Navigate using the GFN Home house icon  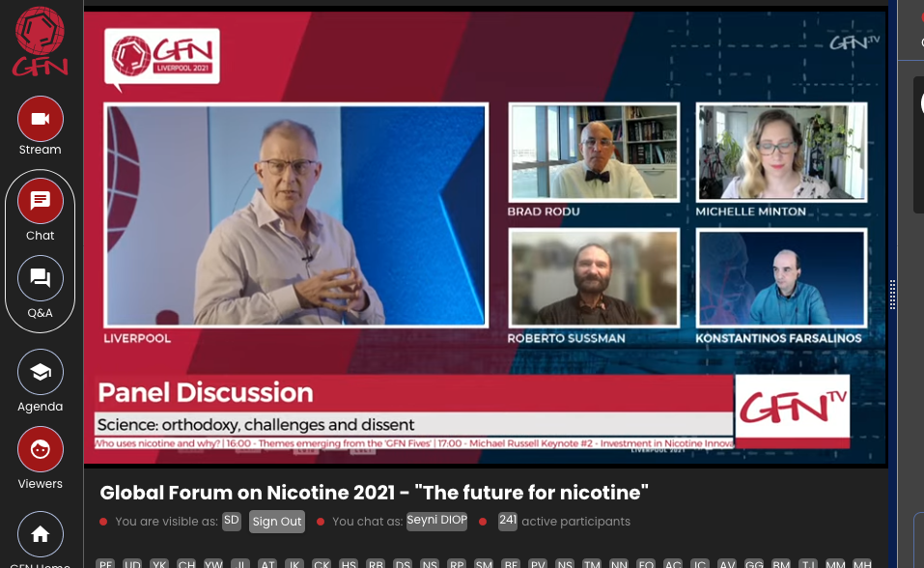coord(40,534)
